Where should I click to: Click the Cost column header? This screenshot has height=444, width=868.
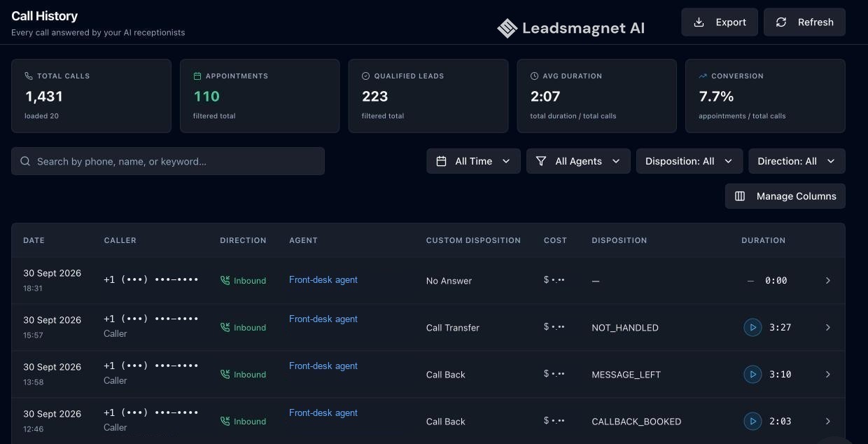point(555,240)
